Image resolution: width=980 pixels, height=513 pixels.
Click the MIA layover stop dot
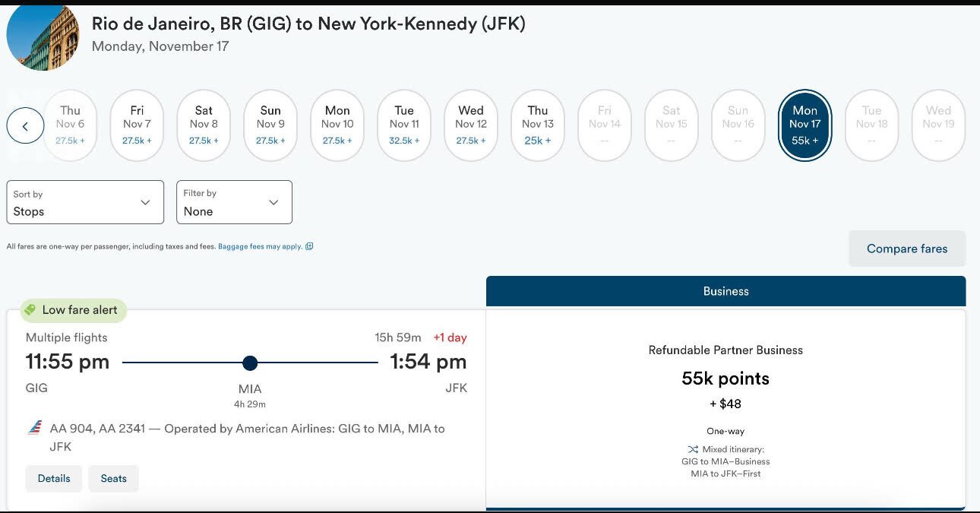click(x=250, y=363)
